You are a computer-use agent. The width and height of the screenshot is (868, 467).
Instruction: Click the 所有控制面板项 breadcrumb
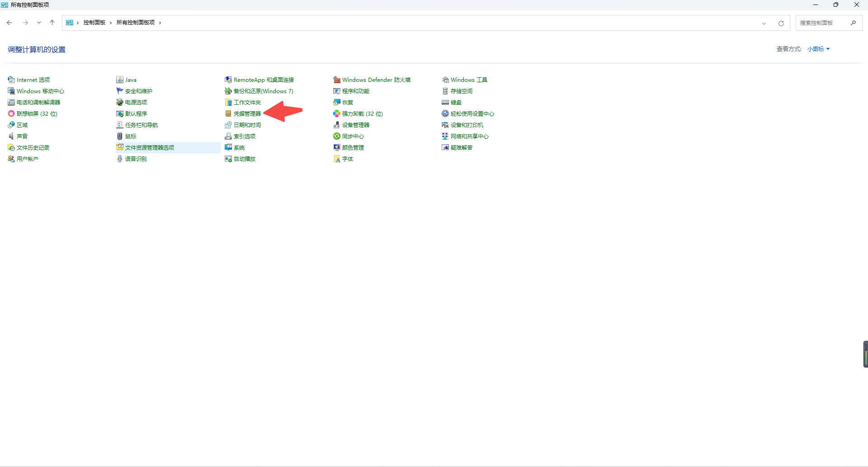click(x=136, y=23)
